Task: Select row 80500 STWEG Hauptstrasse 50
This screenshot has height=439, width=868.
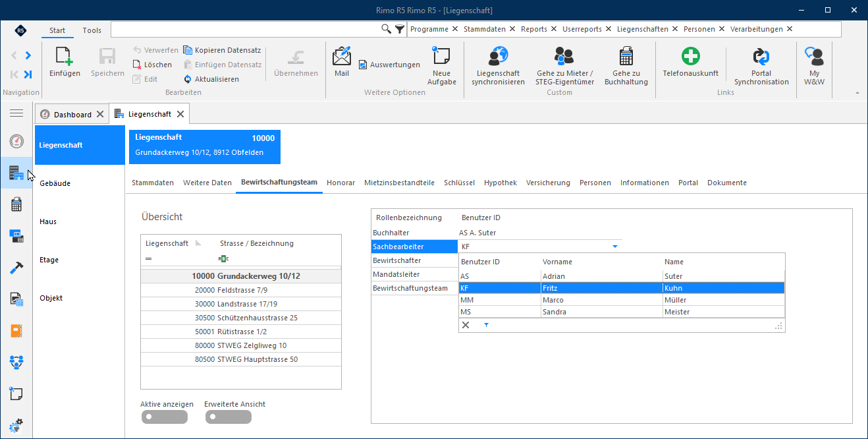Action: point(241,359)
